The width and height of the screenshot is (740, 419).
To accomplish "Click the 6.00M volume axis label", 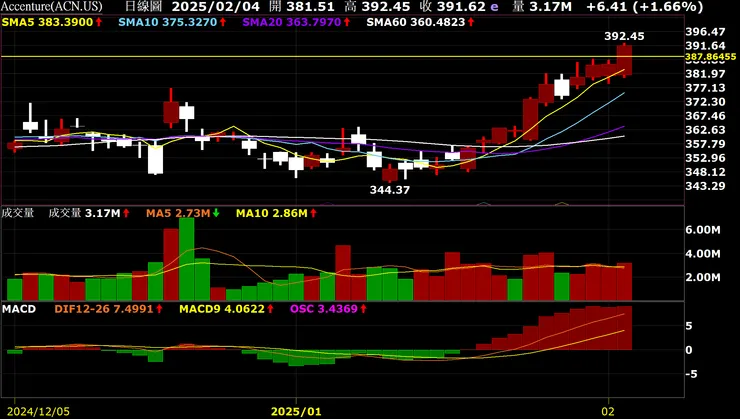I will [x=703, y=230].
